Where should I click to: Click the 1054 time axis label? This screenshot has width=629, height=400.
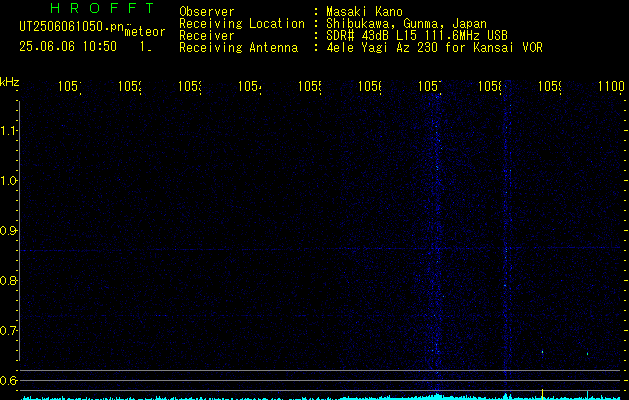(x=250, y=86)
